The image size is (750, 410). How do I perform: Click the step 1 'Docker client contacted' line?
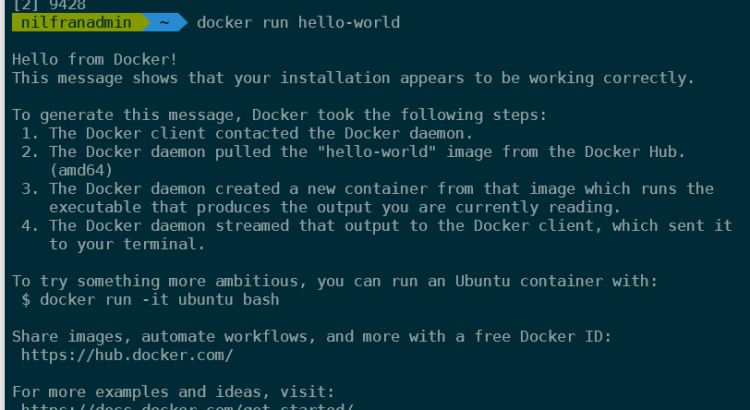tap(247, 133)
